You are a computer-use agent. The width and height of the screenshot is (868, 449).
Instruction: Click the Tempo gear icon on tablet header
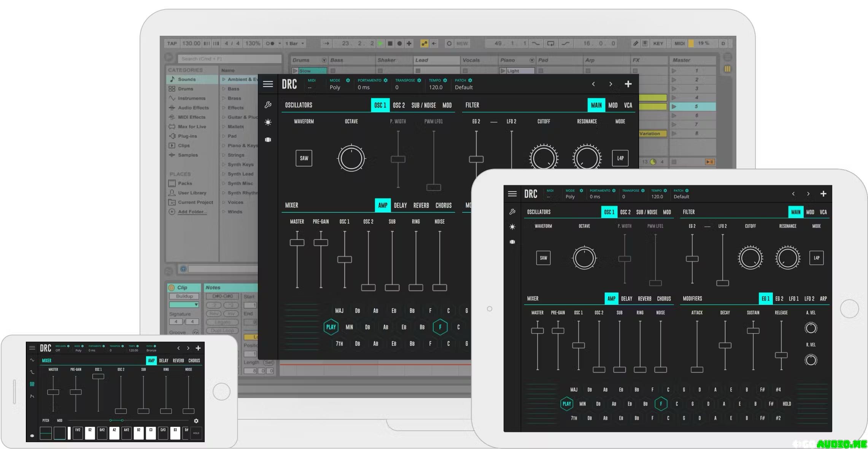(665, 191)
